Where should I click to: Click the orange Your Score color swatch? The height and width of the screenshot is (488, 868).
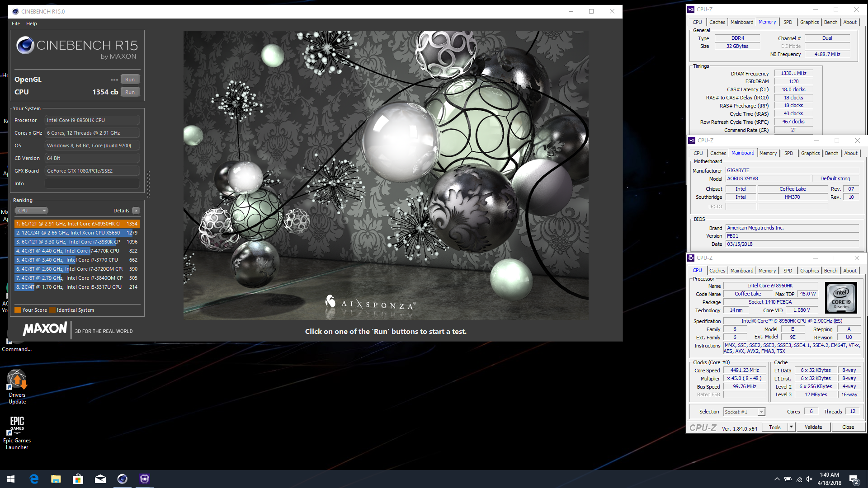pos(18,310)
